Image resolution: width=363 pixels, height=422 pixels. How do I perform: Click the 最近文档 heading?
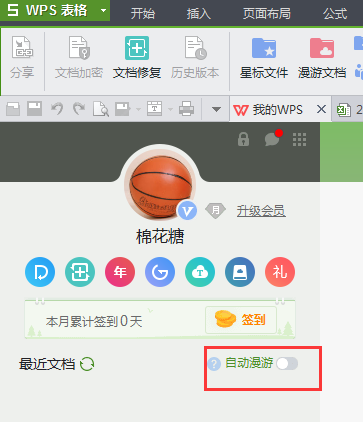click(x=47, y=364)
